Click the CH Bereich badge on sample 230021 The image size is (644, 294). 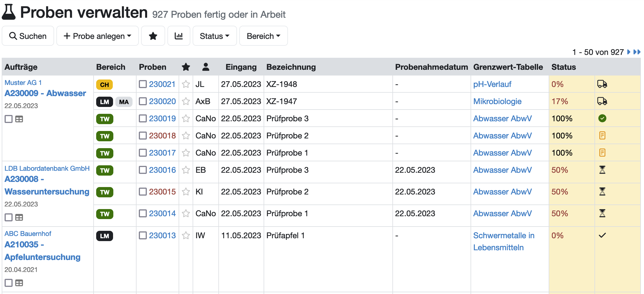point(104,85)
